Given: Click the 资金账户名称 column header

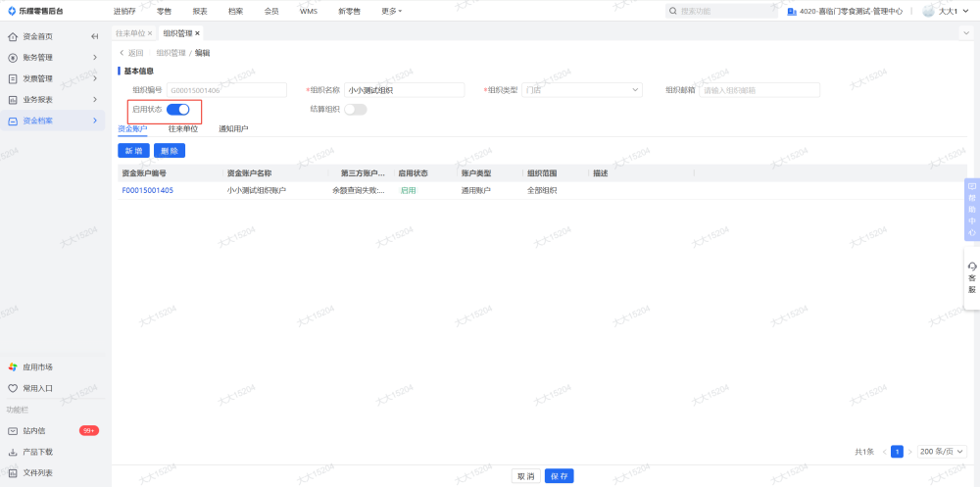Looking at the screenshot, I should [x=249, y=173].
